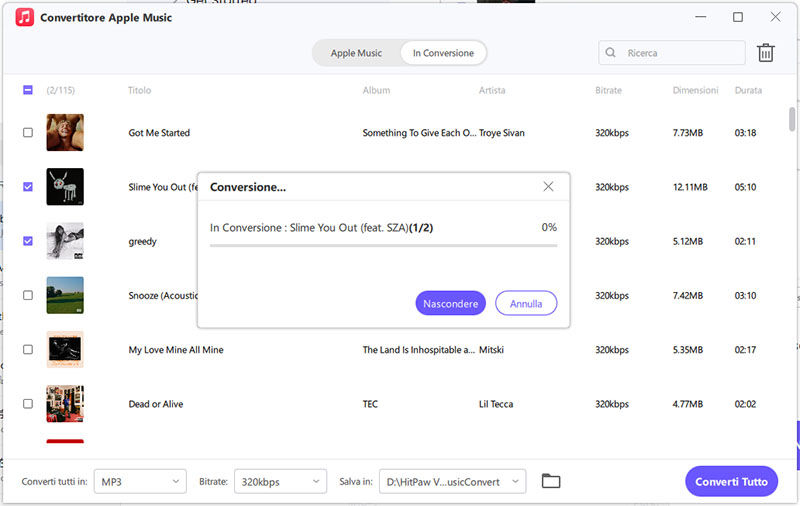Toggle the select-all checkbox in header

click(28, 90)
